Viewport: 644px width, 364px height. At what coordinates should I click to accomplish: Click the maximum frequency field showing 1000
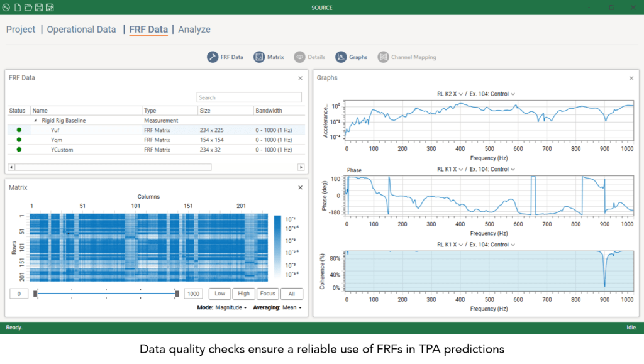pos(194,294)
